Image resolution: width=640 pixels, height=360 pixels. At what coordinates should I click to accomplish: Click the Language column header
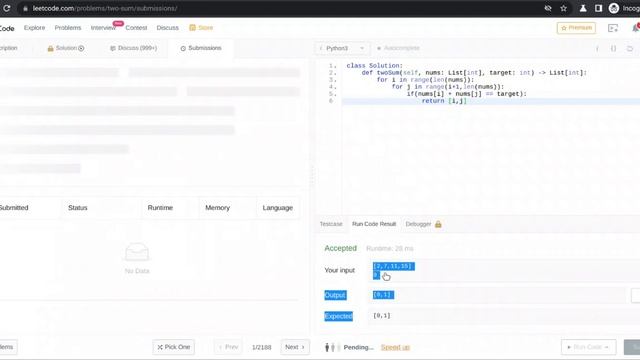(x=278, y=208)
